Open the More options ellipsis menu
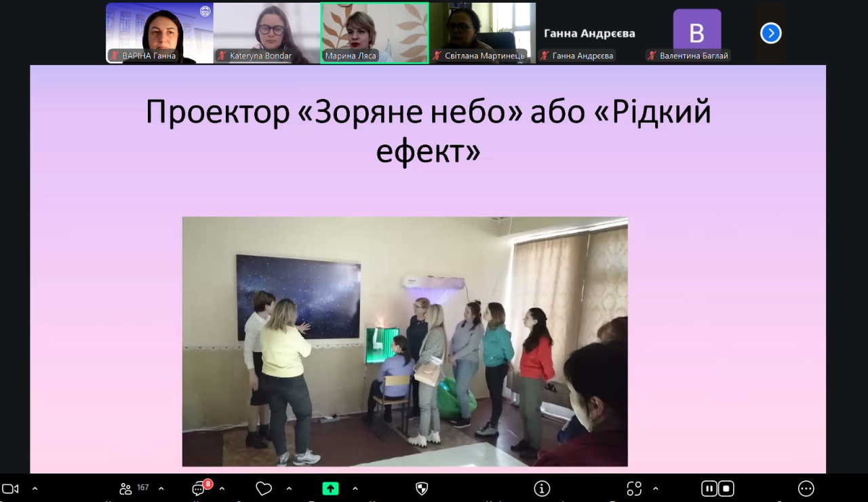 pos(806,488)
